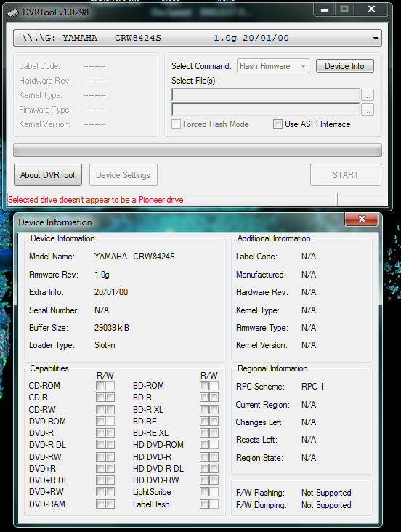Click the BD-ROM read capability checkbox
Viewport: 401px width, 532px height.
(x=205, y=386)
